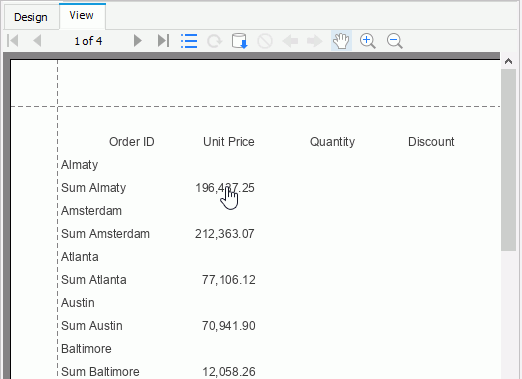Select the 'Almaty' group row

click(x=80, y=165)
